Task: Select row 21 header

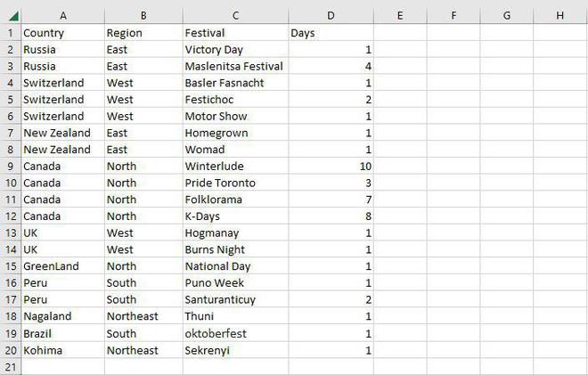Action: click(x=10, y=366)
